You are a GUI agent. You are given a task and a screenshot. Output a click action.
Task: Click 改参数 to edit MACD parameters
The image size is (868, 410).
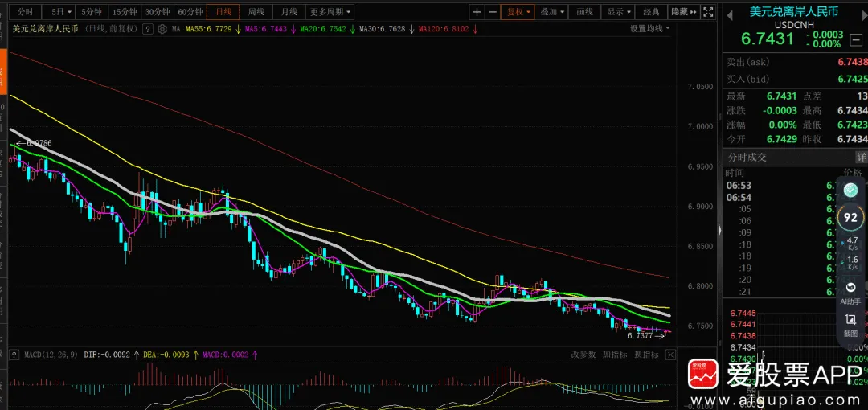point(583,355)
